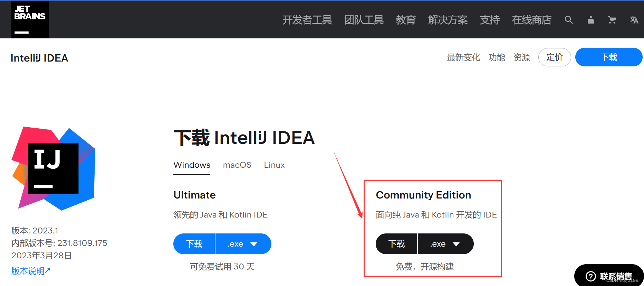The width and height of the screenshot is (644, 286).
Task: Click the language translation icon
Action: tap(634, 20)
